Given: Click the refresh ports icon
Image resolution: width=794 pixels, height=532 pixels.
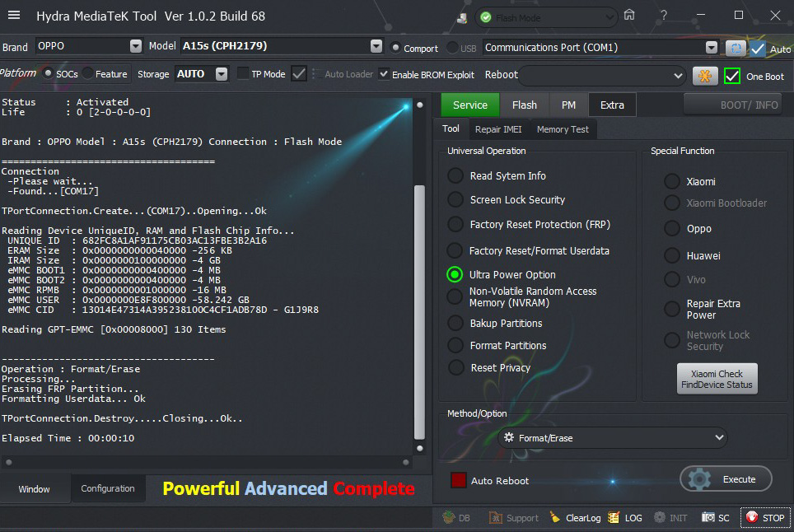Looking at the screenshot, I should click(x=735, y=49).
